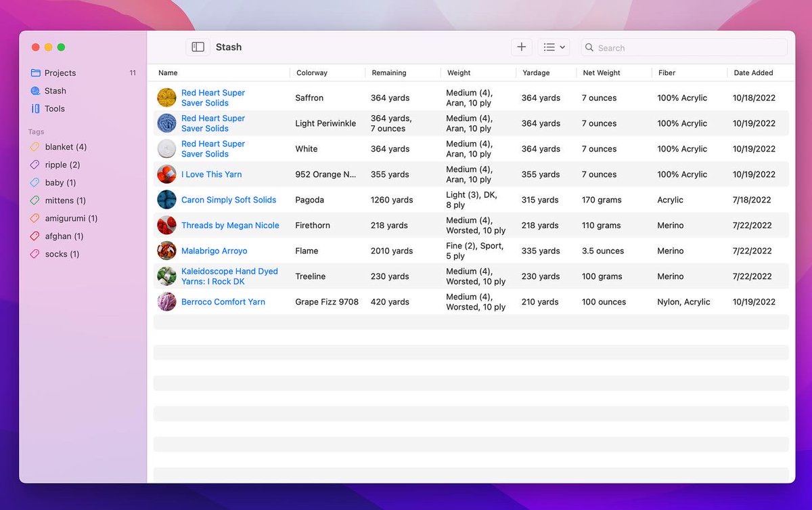The width and height of the screenshot is (812, 510).
Task: Filter by the blanket (4) tag
Action: coord(66,147)
